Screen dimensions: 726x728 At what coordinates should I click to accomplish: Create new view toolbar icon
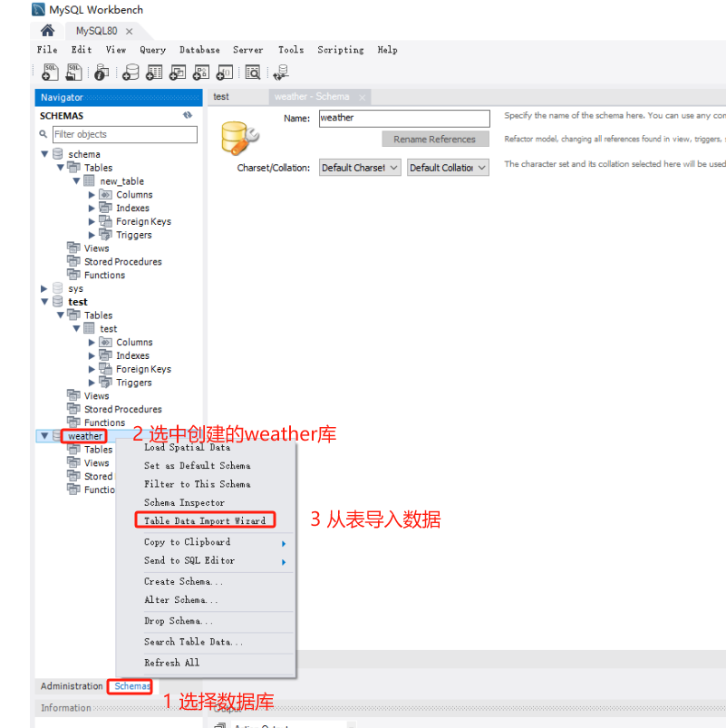178,73
